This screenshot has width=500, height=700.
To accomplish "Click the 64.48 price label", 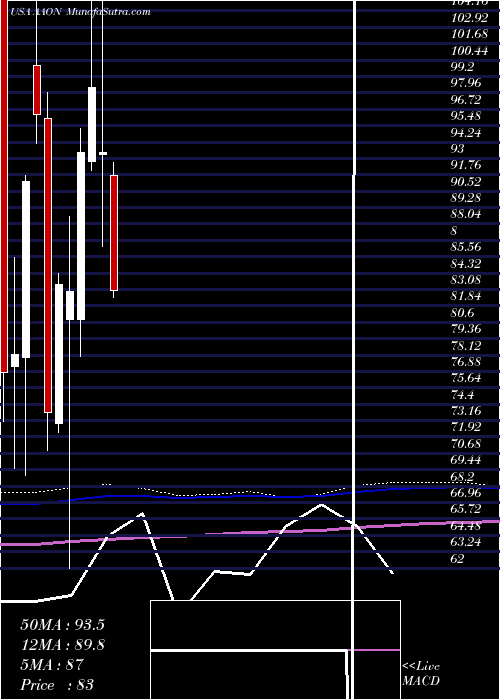I will tap(466, 525).
